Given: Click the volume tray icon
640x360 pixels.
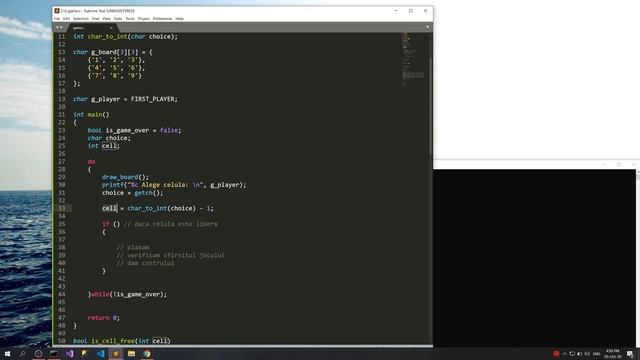Looking at the screenshot, I should (587, 354).
